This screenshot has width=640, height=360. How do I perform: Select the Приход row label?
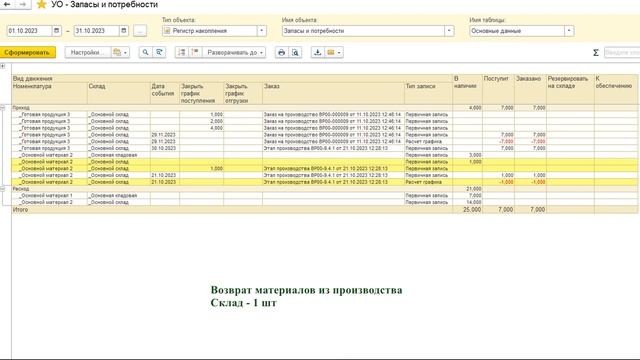(x=21, y=108)
